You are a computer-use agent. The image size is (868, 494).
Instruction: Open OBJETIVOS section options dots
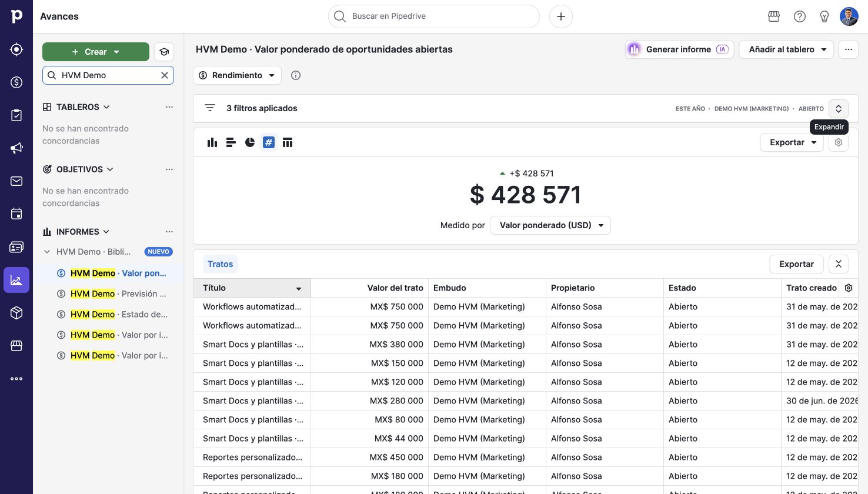pyautogui.click(x=169, y=169)
